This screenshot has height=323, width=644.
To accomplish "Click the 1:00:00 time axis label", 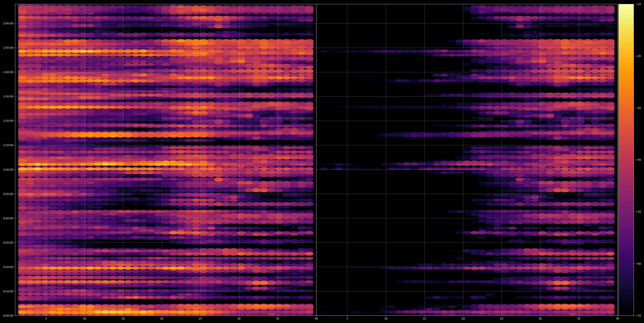I will pyautogui.click(x=8, y=169).
